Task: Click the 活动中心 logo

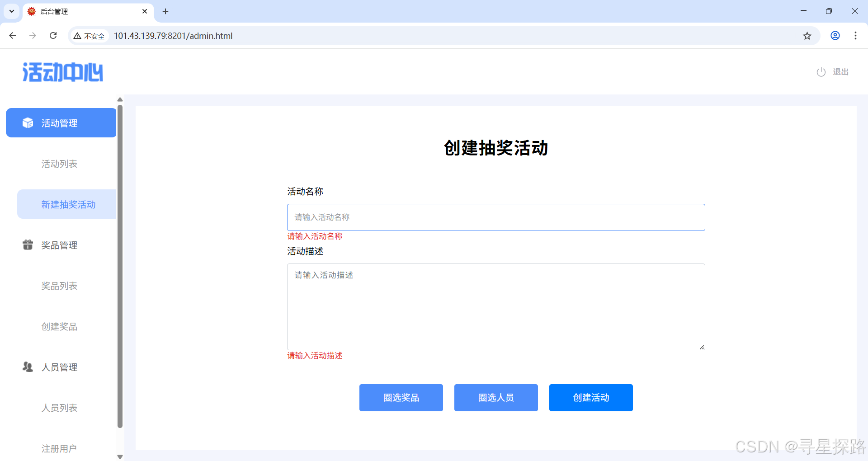Action: pyautogui.click(x=63, y=72)
